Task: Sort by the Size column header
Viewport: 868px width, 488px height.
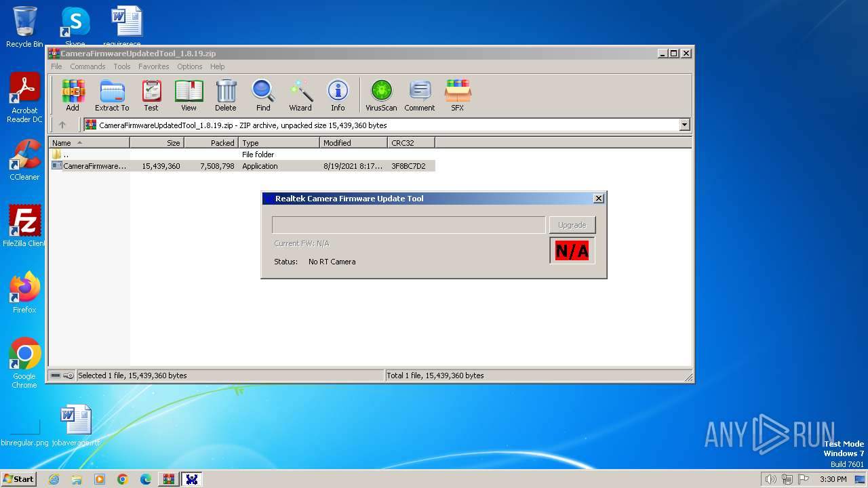Action: [x=157, y=142]
